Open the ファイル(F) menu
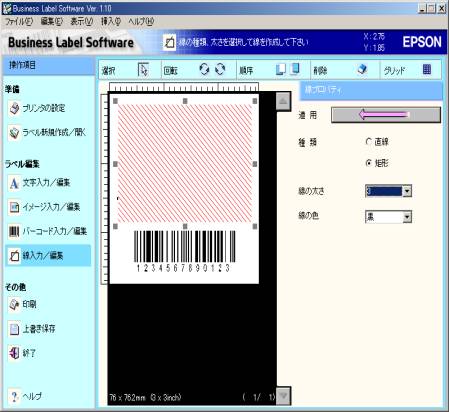The image size is (449, 412). coord(19,22)
